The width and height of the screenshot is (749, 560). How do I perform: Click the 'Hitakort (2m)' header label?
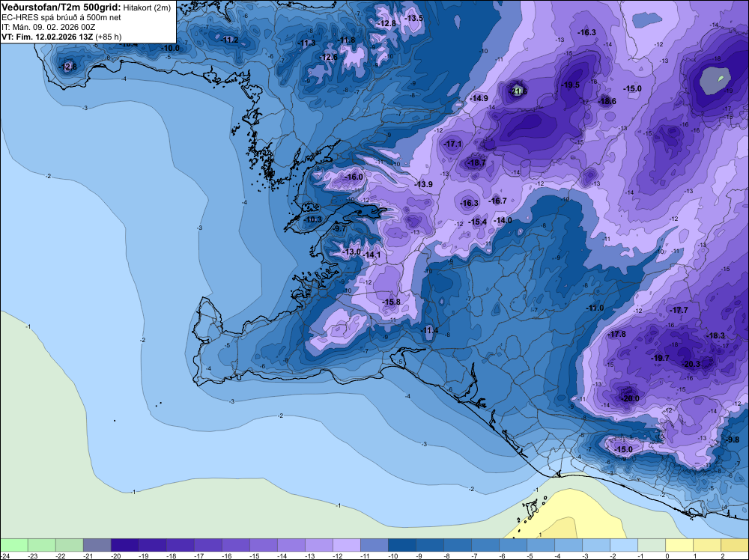147,7
